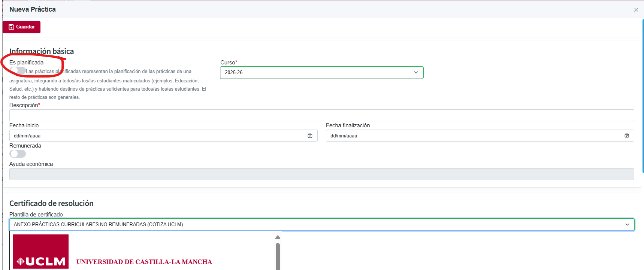Screen dimensions: 644x270
Task: Click the Información básica section heading
Action: tap(42, 51)
